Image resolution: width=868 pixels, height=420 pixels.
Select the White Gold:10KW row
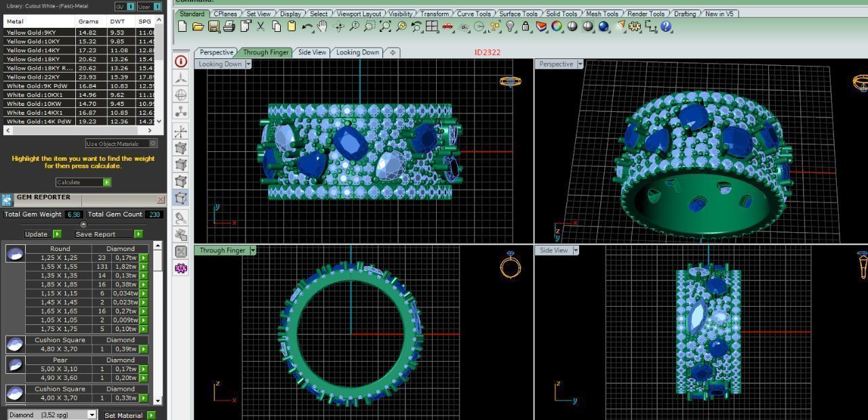79,104
